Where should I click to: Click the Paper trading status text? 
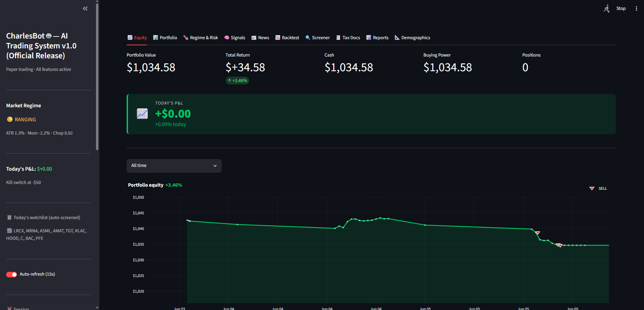39,69
